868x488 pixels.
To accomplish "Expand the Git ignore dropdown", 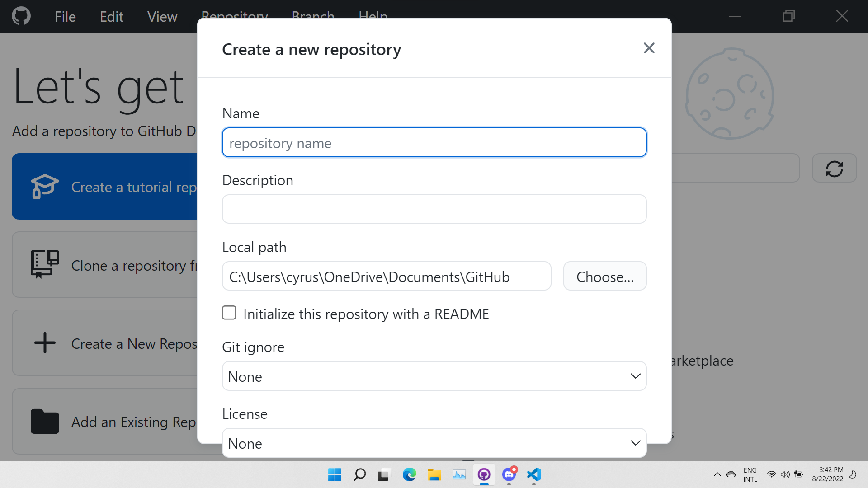I will coord(434,376).
